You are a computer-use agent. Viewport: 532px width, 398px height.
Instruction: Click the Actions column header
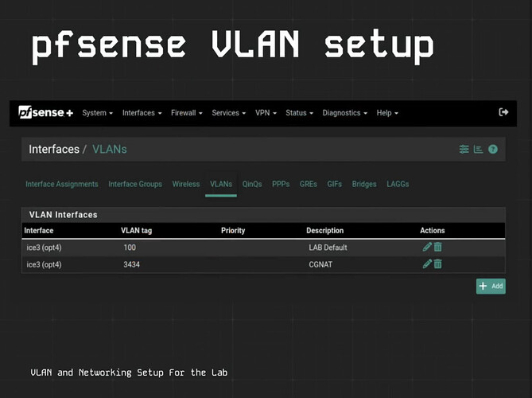pyautogui.click(x=433, y=231)
